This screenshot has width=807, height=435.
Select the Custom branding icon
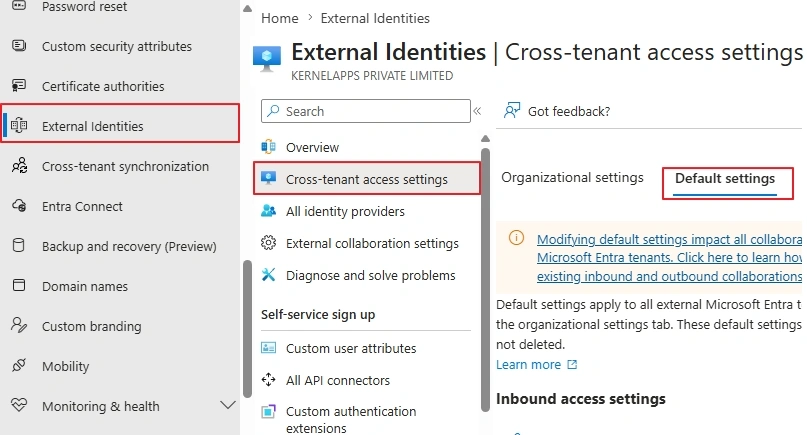click(19, 325)
